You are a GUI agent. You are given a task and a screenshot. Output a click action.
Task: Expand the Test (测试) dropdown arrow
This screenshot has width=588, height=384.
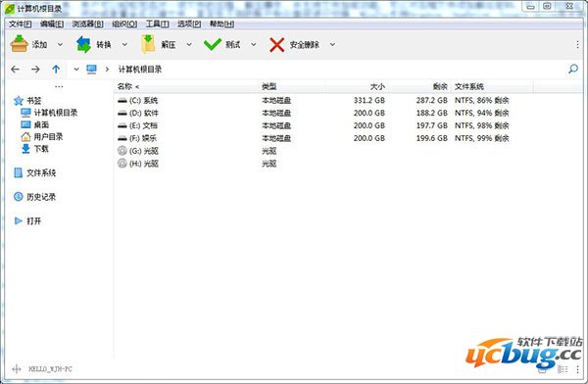tap(254, 45)
